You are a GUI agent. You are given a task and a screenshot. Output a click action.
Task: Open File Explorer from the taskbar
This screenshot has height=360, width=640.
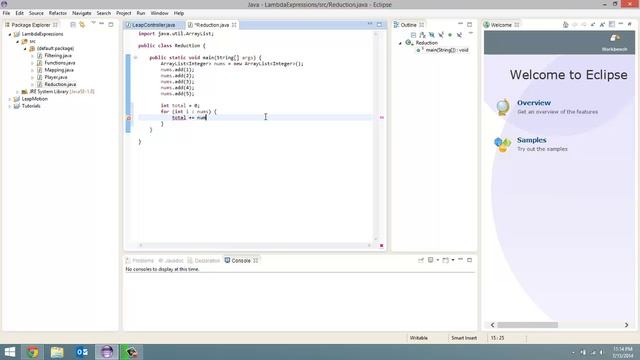click(x=57, y=352)
